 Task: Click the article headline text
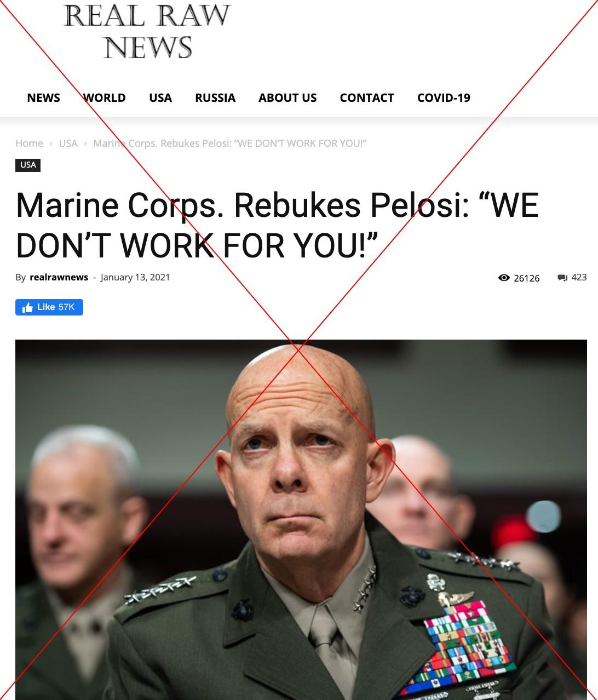[x=277, y=225]
